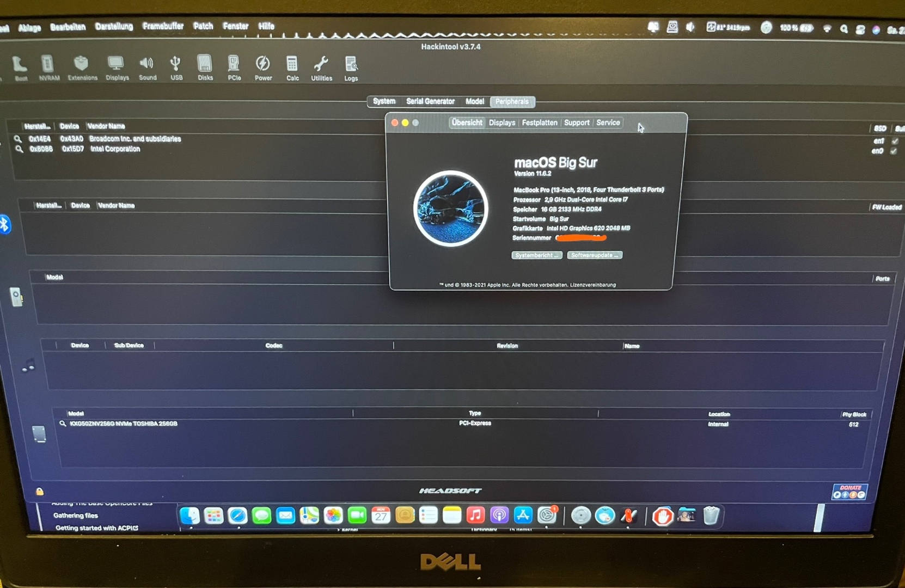The width and height of the screenshot is (905, 588).
Task: Select the Übersicht tab in About window
Action: pyautogui.click(x=467, y=122)
